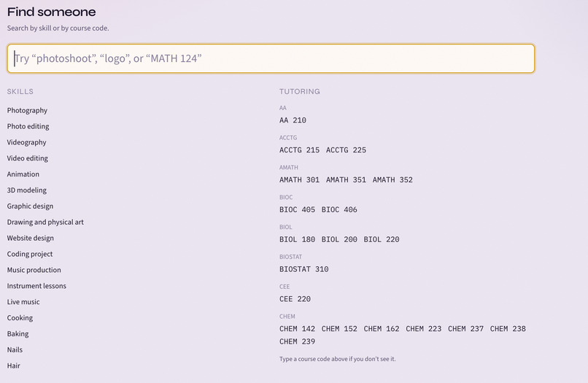
Task: Pick Music production skill
Action: coord(34,270)
